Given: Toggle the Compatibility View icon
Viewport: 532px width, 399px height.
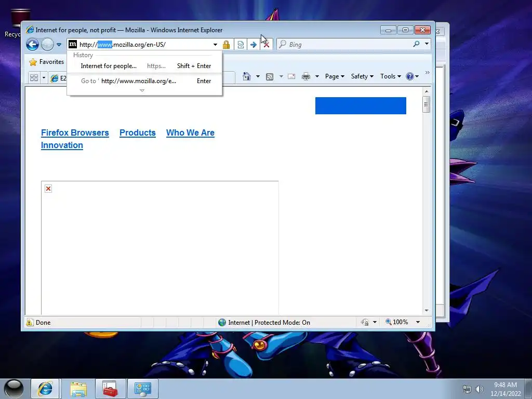Looking at the screenshot, I should 241,45.
